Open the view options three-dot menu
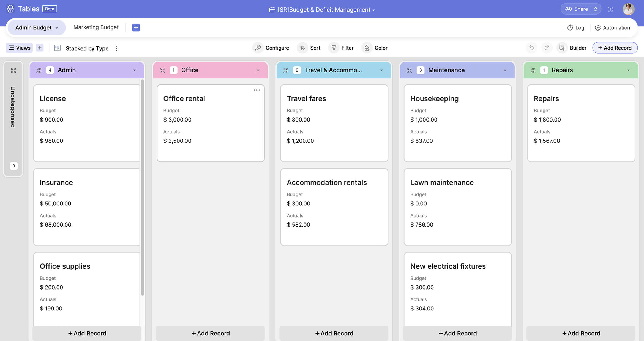Image resolution: width=644 pixels, height=341 pixels. coord(116,48)
